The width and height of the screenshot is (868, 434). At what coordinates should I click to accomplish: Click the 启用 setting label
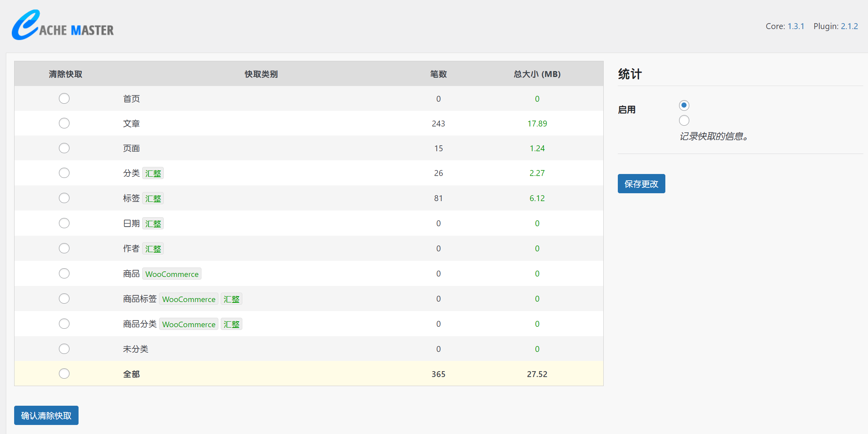point(626,110)
